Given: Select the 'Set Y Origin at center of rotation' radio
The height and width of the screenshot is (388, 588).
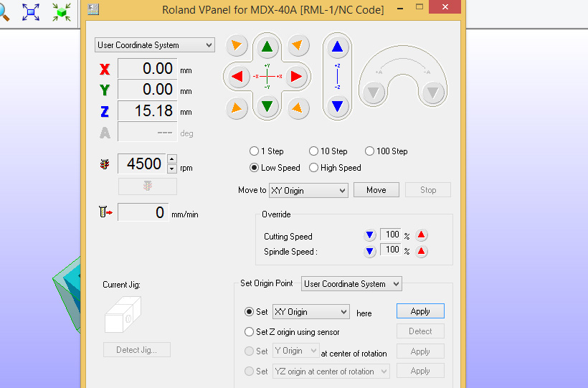Looking at the screenshot, I should [249, 351].
